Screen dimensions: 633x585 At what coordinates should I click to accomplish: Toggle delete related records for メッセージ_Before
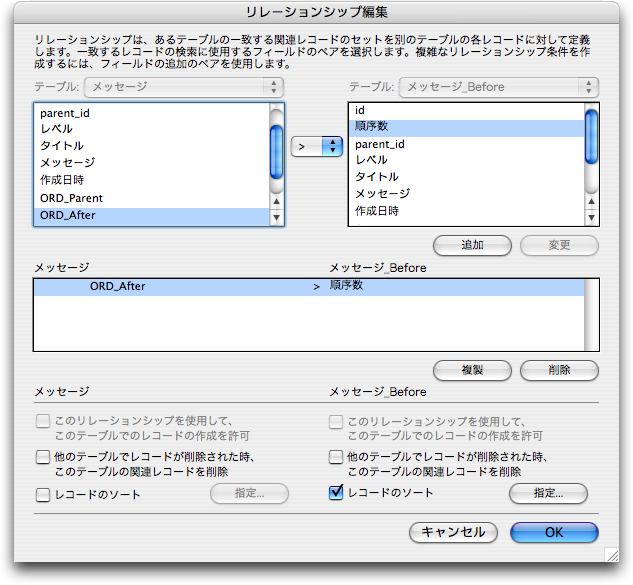click(337, 457)
